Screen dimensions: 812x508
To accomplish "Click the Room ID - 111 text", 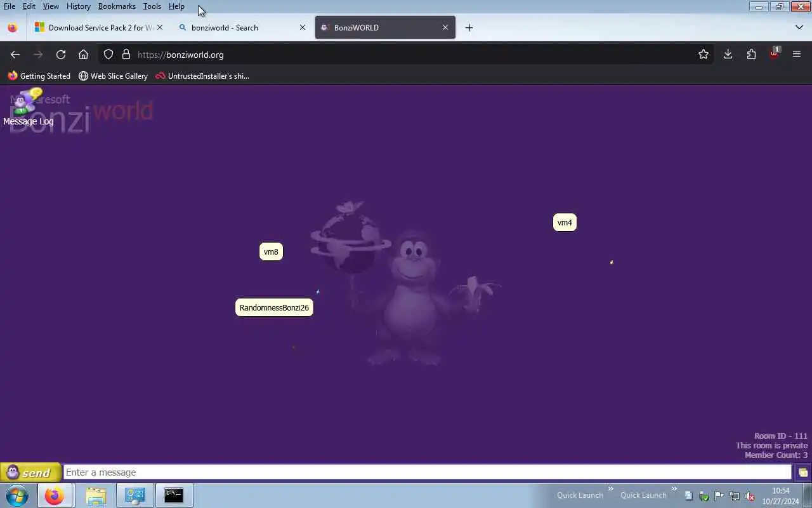I will coord(781,436).
